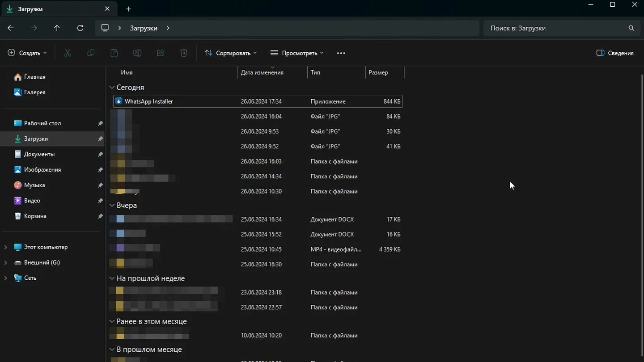The image size is (644, 362).
Task: Click the Copy icon in toolbar
Action: pyautogui.click(x=91, y=53)
